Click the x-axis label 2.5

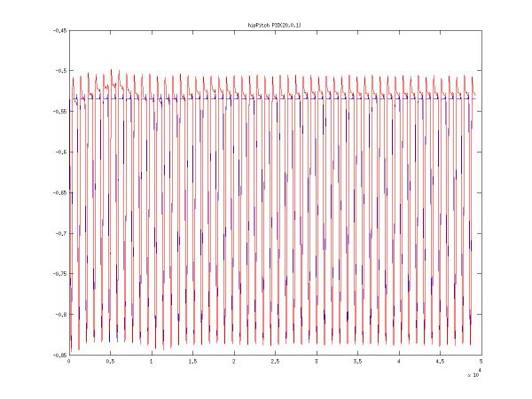tap(275, 362)
